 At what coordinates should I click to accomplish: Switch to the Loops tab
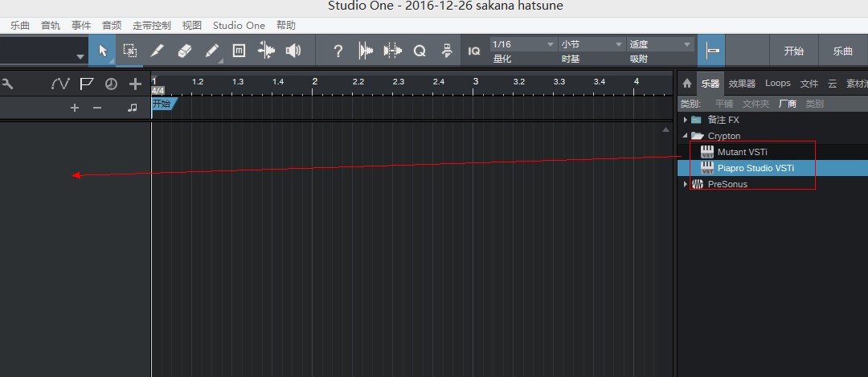click(x=778, y=83)
